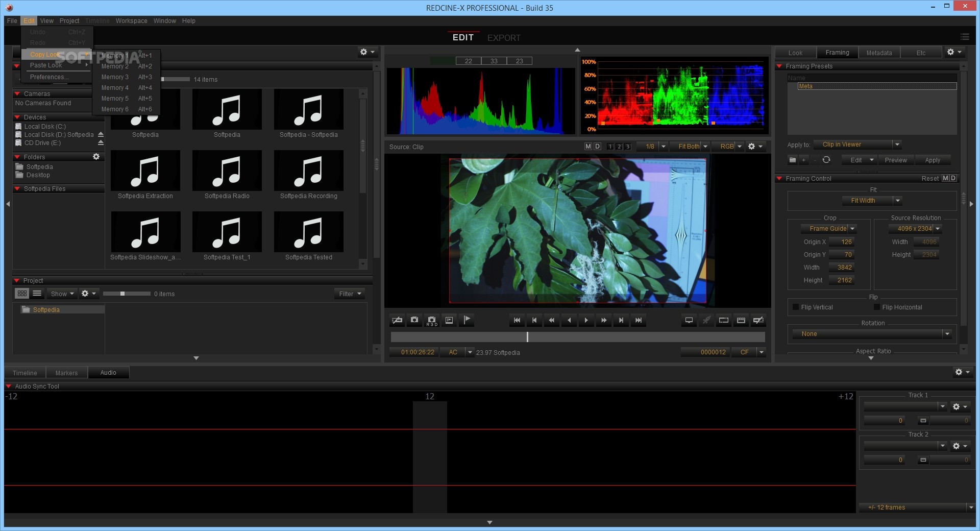This screenshot has height=531, width=980.
Task: Play clip in reverse
Action: (x=569, y=320)
